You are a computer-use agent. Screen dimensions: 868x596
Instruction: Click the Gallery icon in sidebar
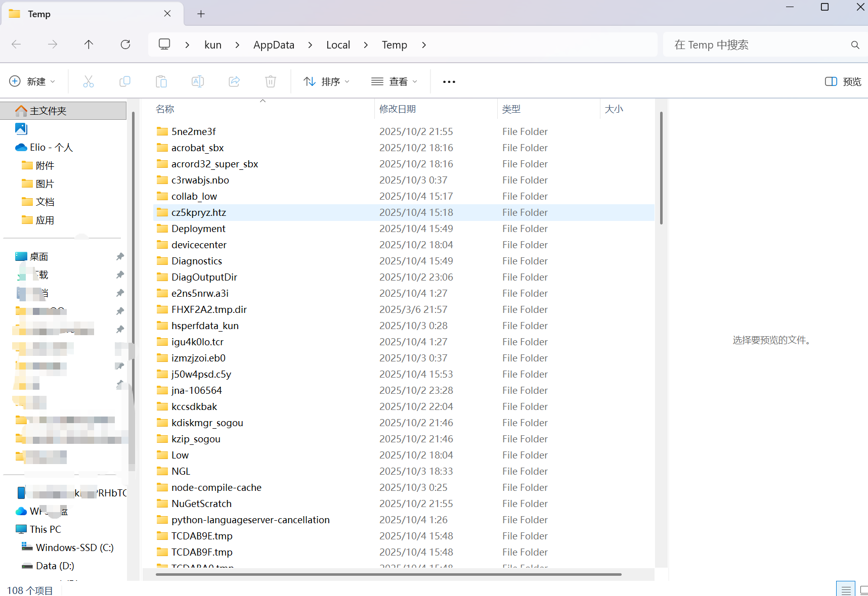pyautogui.click(x=21, y=129)
